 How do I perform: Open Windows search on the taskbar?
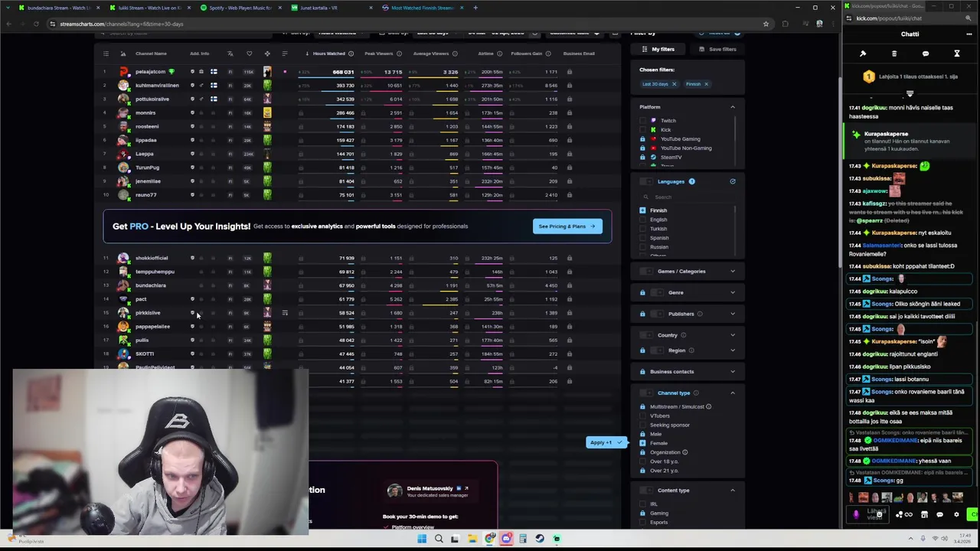click(439, 539)
